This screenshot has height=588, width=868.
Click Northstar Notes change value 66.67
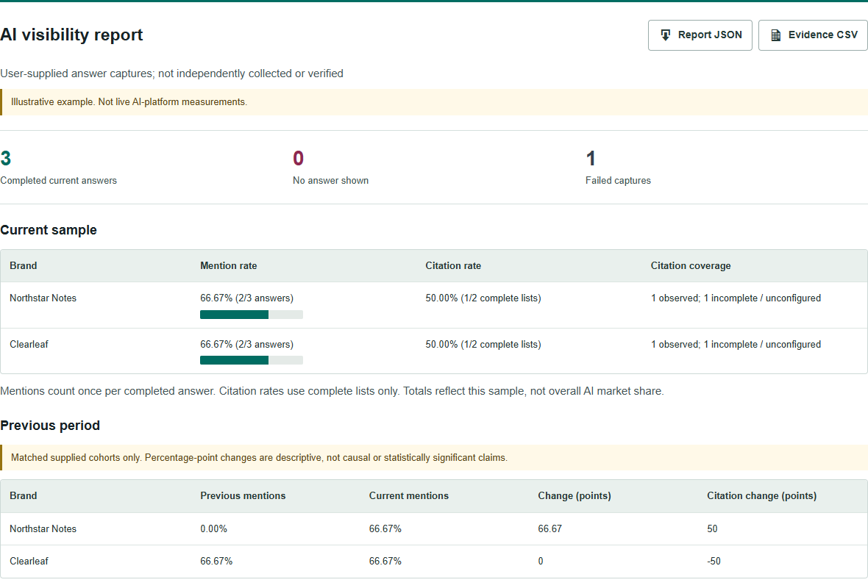[549, 528]
